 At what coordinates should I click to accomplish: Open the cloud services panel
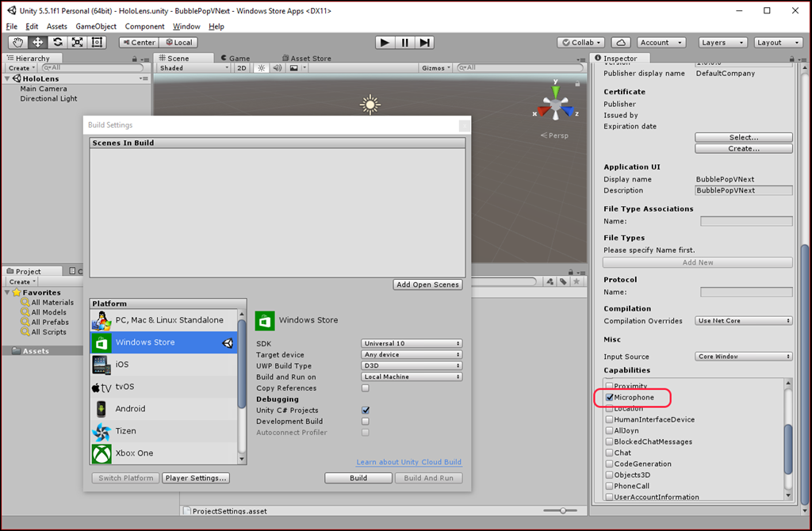[x=621, y=43]
